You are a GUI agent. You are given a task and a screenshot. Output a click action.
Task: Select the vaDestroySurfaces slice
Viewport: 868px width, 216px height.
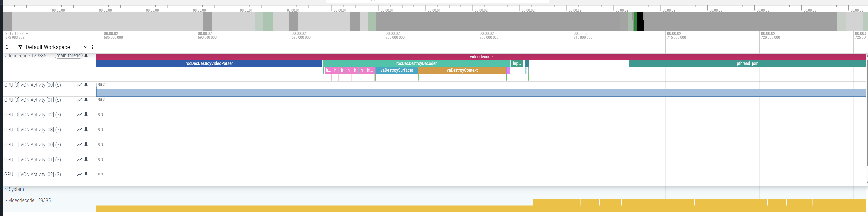pyautogui.click(x=397, y=70)
